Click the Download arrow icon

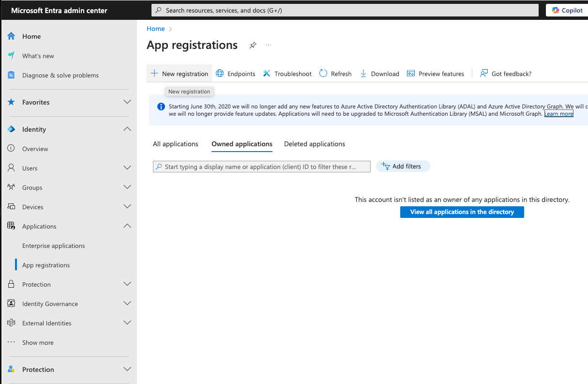tap(363, 74)
